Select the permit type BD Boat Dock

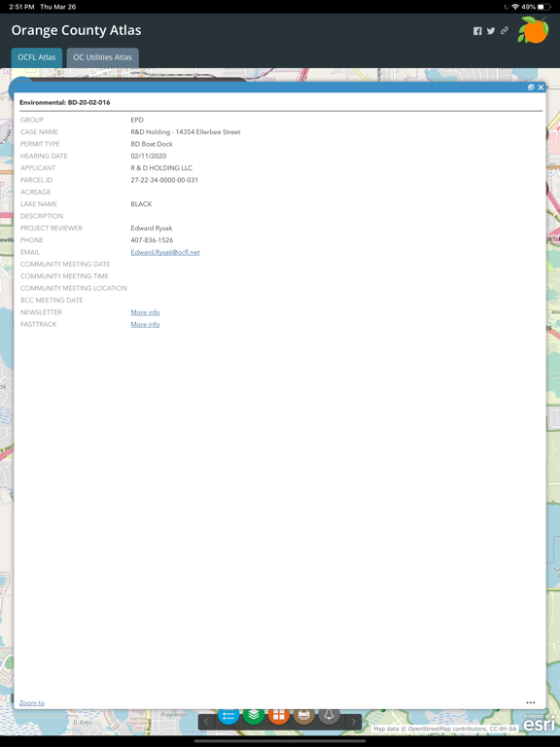[152, 144]
